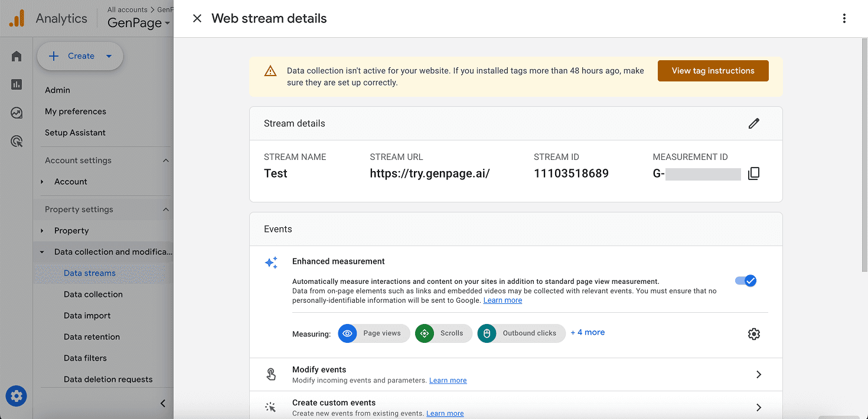Select Data collection in the sidebar
The width and height of the screenshot is (868, 419).
coord(93,294)
